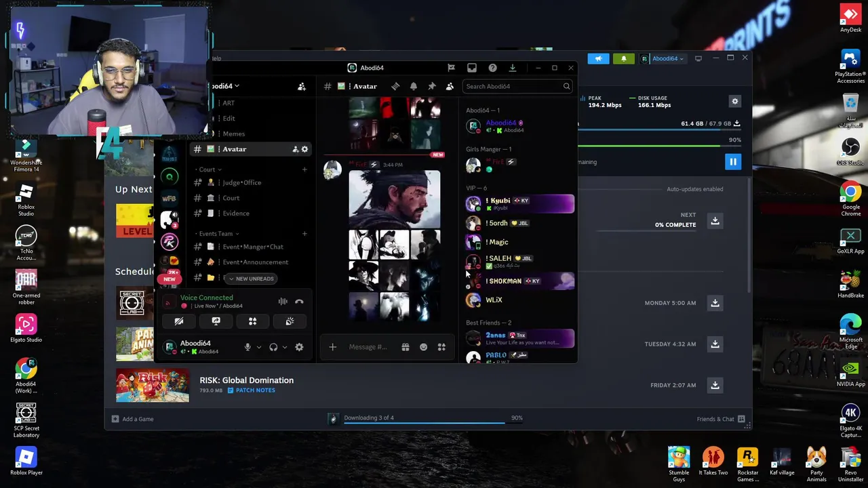Open member ! Kyubi profile
Screen dimensions: 868x488
point(519,203)
